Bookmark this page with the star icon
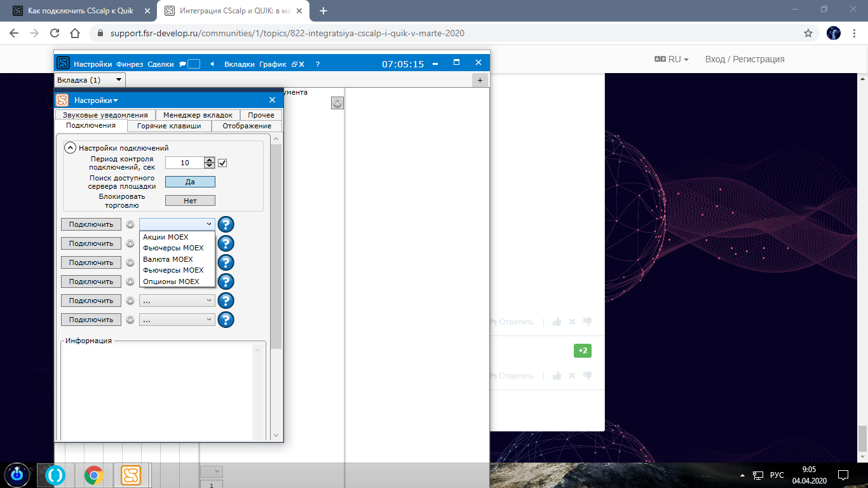The height and width of the screenshot is (488, 868). [x=808, y=33]
